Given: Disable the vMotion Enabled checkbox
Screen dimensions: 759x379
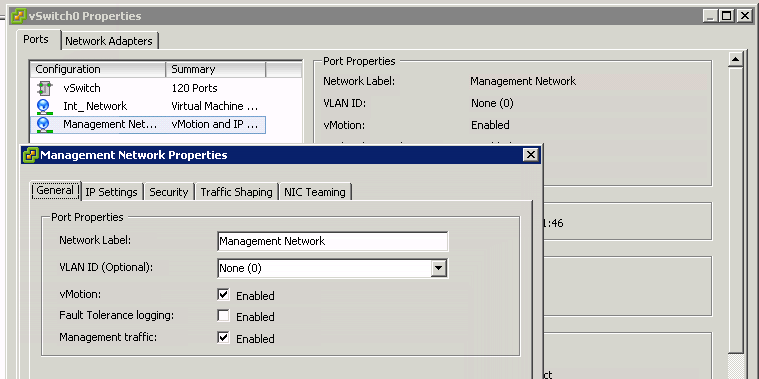Looking at the screenshot, I should tap(223, 295).
